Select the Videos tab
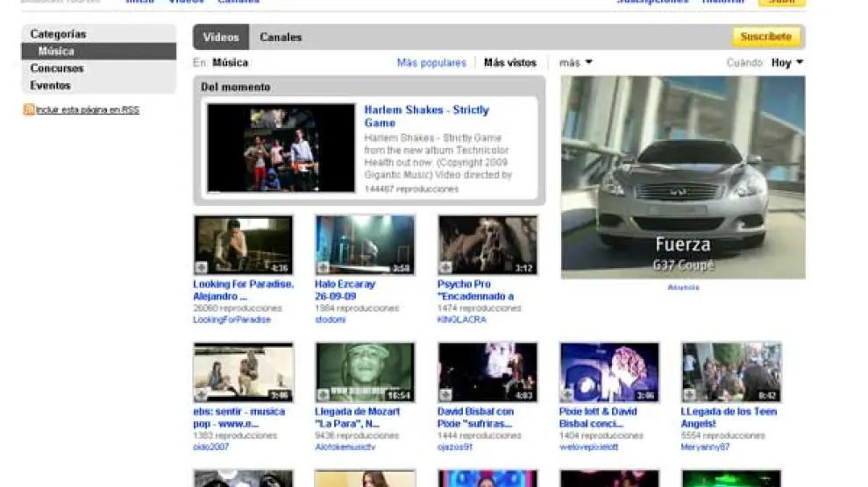 tap(221, 38)
